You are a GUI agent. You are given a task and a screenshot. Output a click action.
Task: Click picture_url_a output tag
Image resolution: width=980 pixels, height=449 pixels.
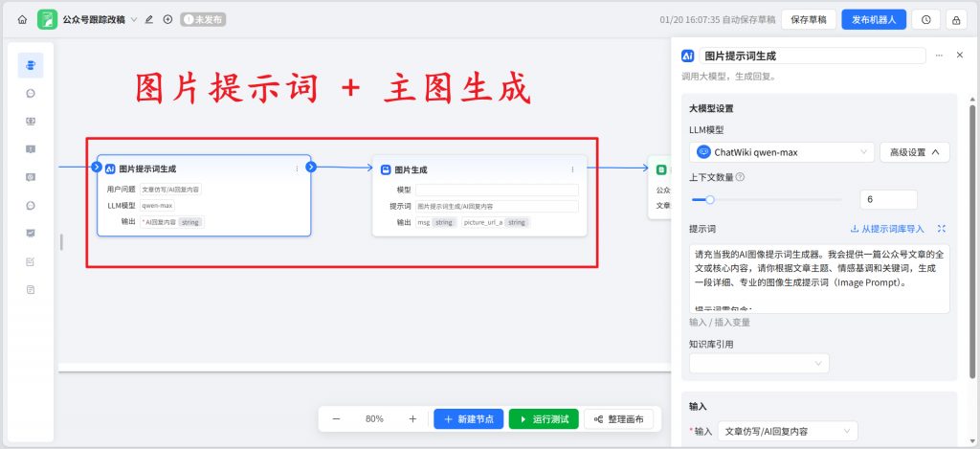point(495,222)
